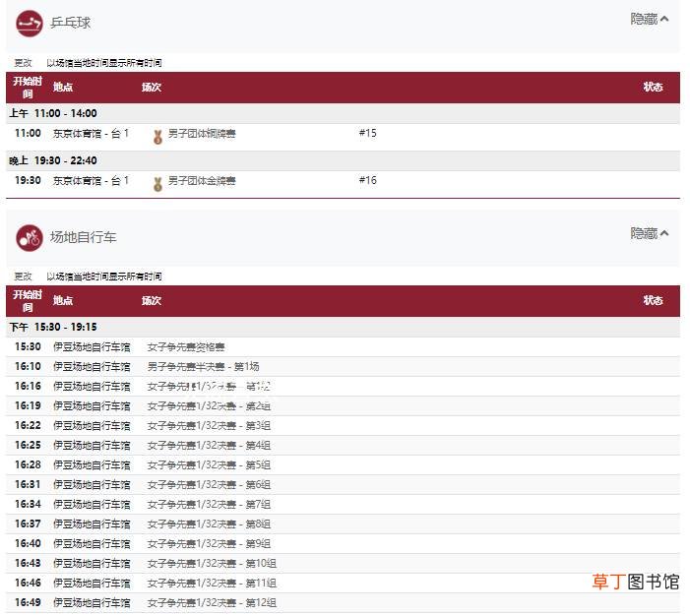Select the 上午 11:00 - 14:00 session row

(343, 113)
